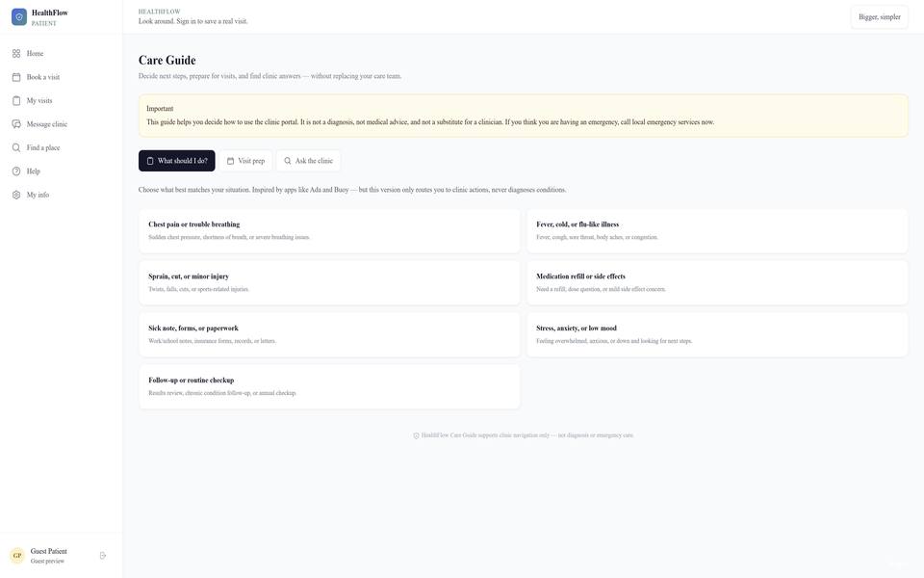Click the Help question mark icon
Screen dimensions: 924x578
(x=16, y=171)
